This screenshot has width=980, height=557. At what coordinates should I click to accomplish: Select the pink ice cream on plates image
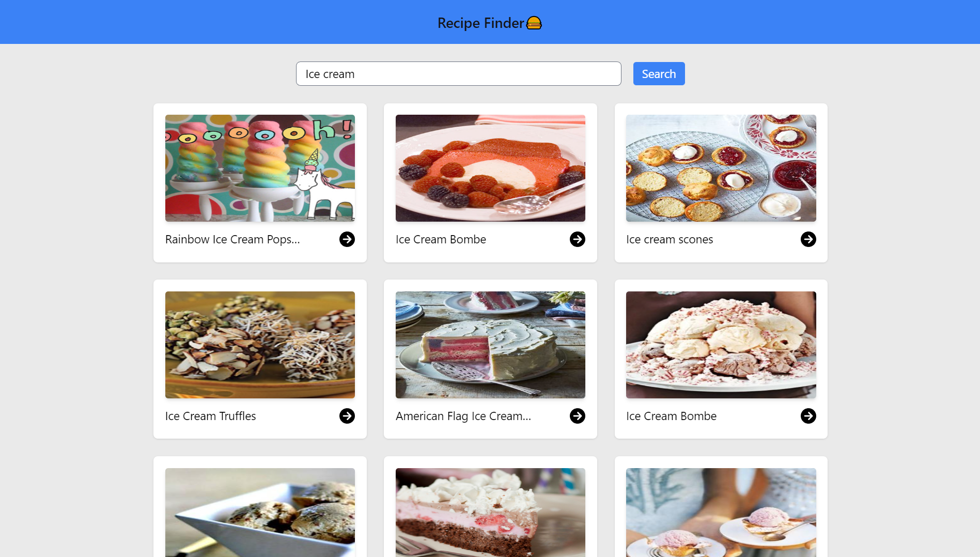coord(721,513)
